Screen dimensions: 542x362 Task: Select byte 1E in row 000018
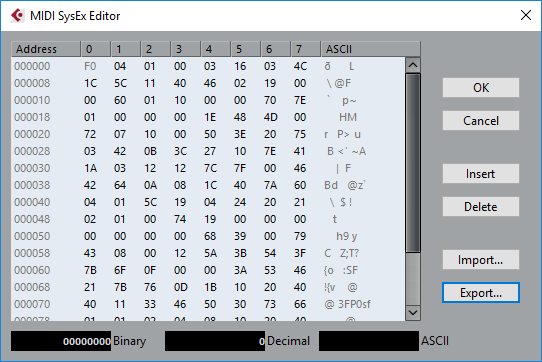coord(210,117)
